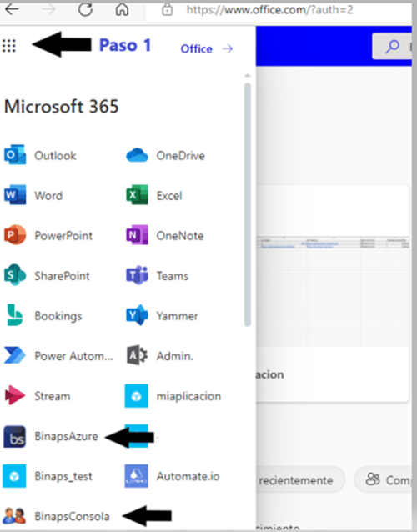The width and height of the screenshot is (417, 532).
Task: Click the BinapsAzure label
Action: [x=66, y=436]
